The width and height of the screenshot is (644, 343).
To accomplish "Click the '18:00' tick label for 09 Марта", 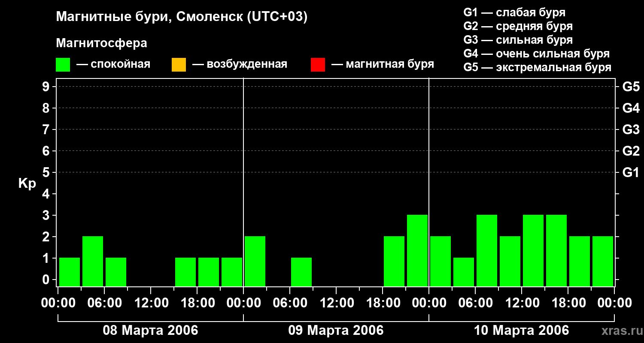I will click(x=383, y=303).
